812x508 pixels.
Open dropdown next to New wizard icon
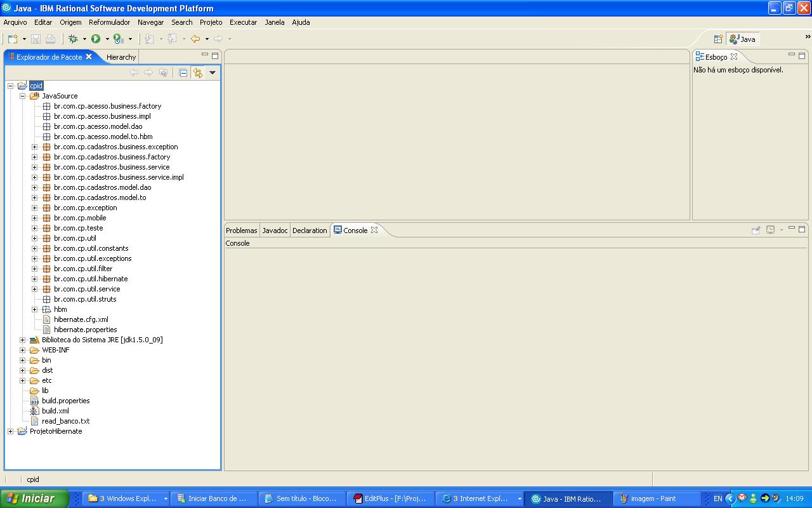point(24,39)
